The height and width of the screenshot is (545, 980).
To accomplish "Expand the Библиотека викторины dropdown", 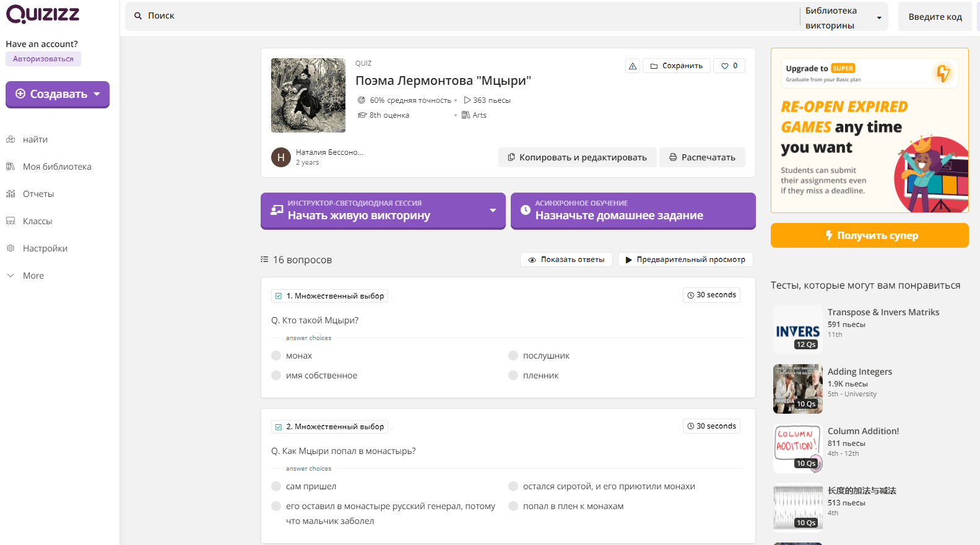I will pos(878,18).
